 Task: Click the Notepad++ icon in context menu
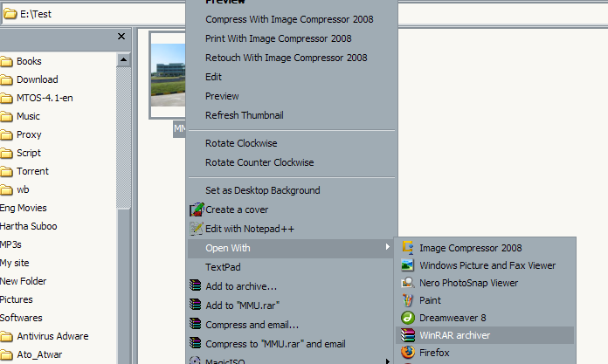point(197,229)
